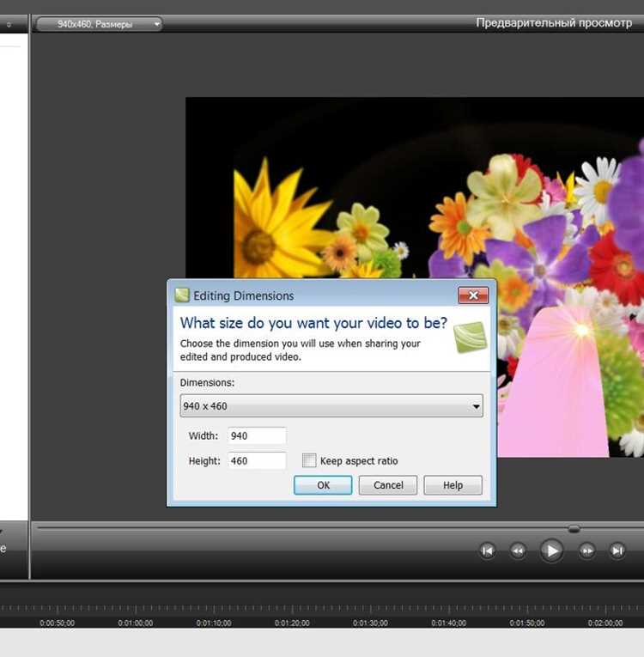Image resolution: width=644 pixels, height=657 pixels.
Task: Select the Предварительный просмотр preview label
Action: (554, 23)
